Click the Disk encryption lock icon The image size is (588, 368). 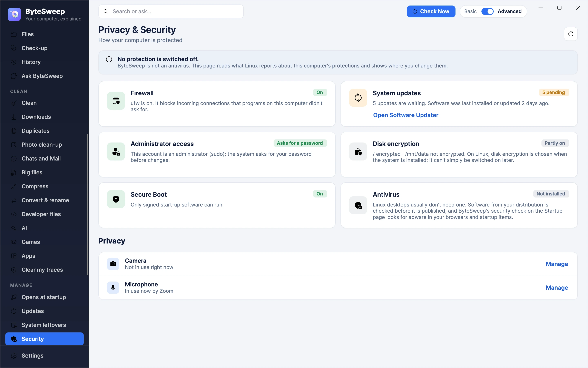358,151
